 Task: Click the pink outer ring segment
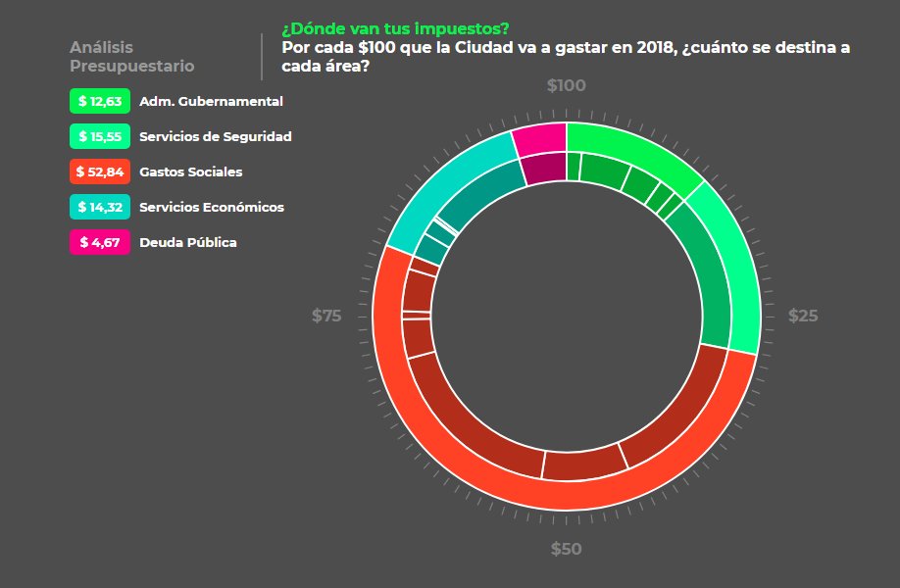[540, 138]
